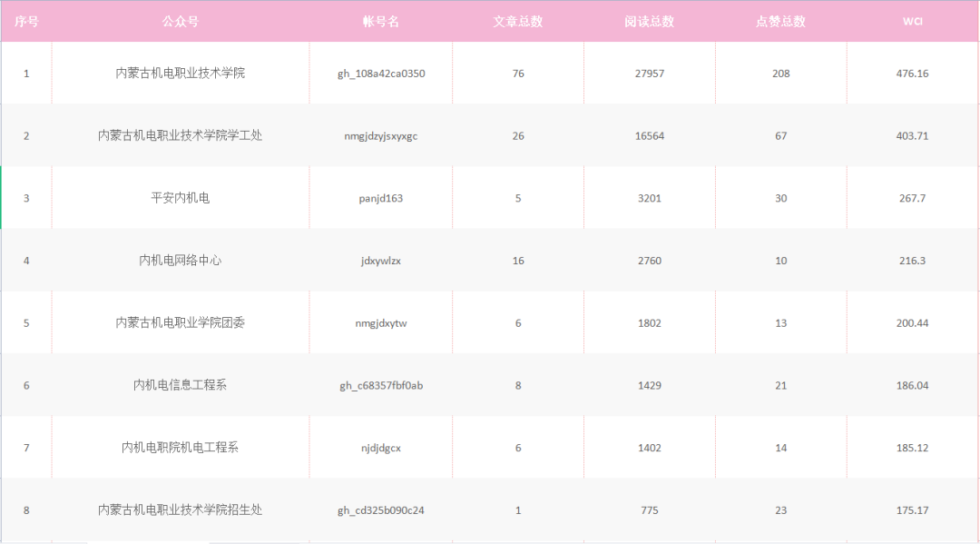This screenshot has height=544, width=980.
Task: Click the read count 27957 cell
Action: coord(649,74)
